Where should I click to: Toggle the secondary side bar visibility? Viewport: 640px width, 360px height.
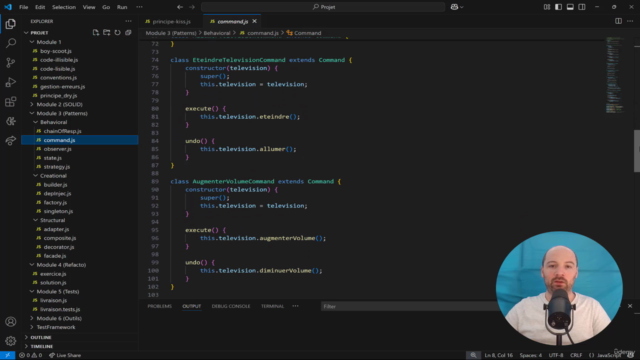[582, 7]
